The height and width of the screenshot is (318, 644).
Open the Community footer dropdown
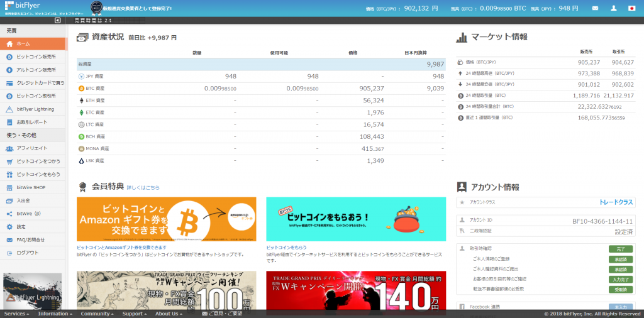pyautogui.click(x=97, y=314)
